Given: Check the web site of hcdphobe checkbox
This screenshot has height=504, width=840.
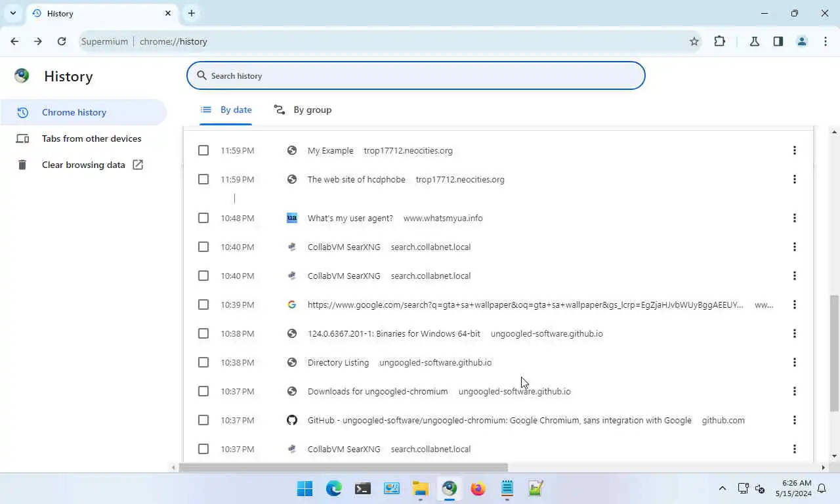Looking at the screenshot, I should 203,179.
